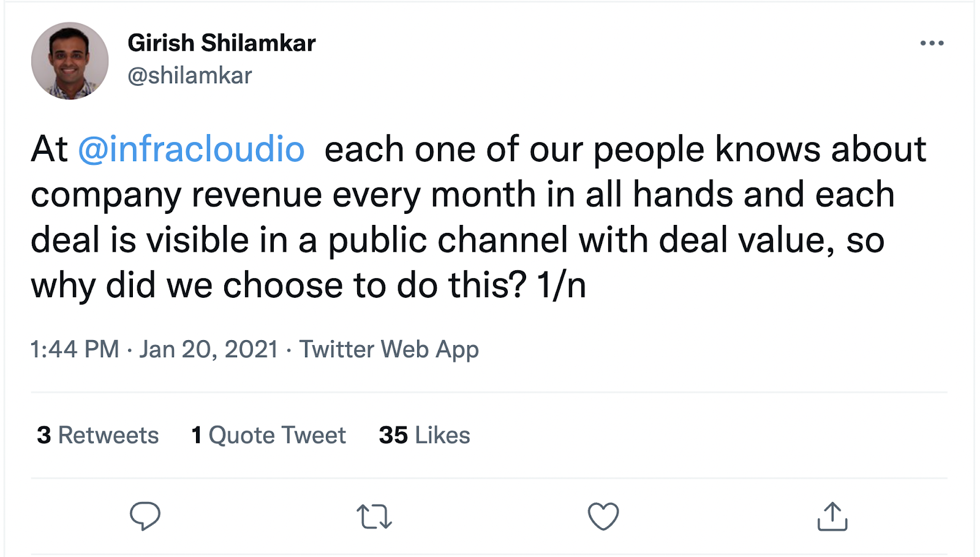Show the 35 Likes list
The width and height of the screenshot is (980, 557).
[424, 435]
